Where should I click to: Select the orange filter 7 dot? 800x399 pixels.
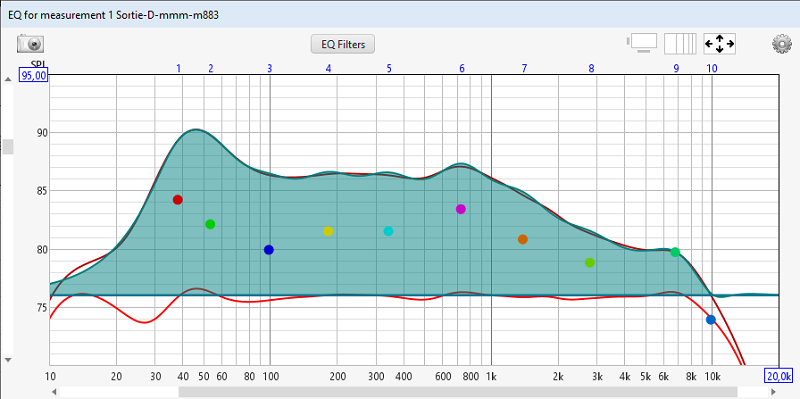click(523, 239)
